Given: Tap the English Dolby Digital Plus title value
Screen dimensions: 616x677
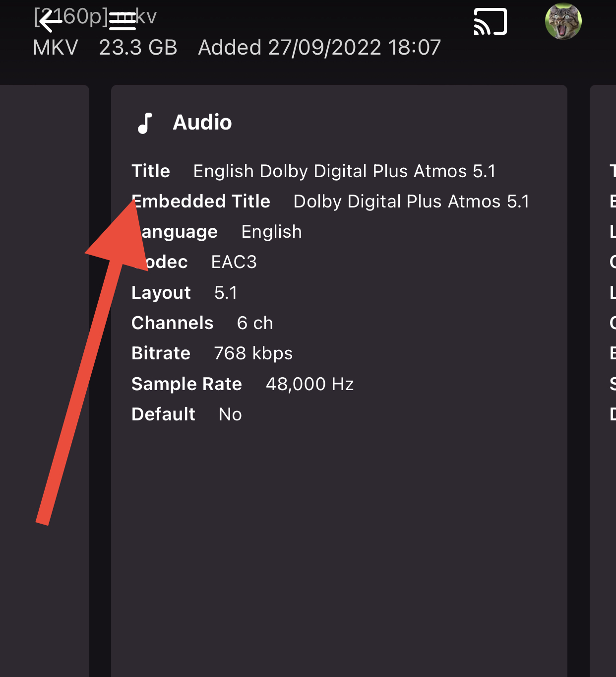Looking at the screenshot, I should tap(344, 171).
